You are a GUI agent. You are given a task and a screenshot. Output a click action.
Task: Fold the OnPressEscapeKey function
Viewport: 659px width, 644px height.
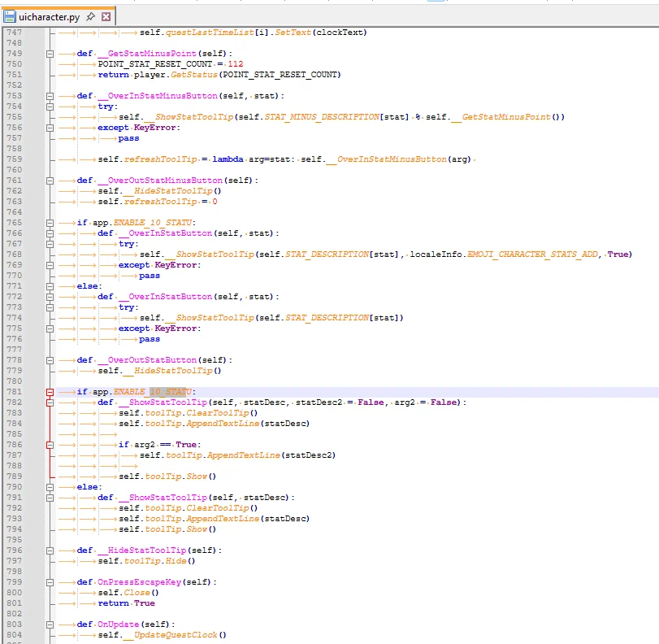click(50, 582)
